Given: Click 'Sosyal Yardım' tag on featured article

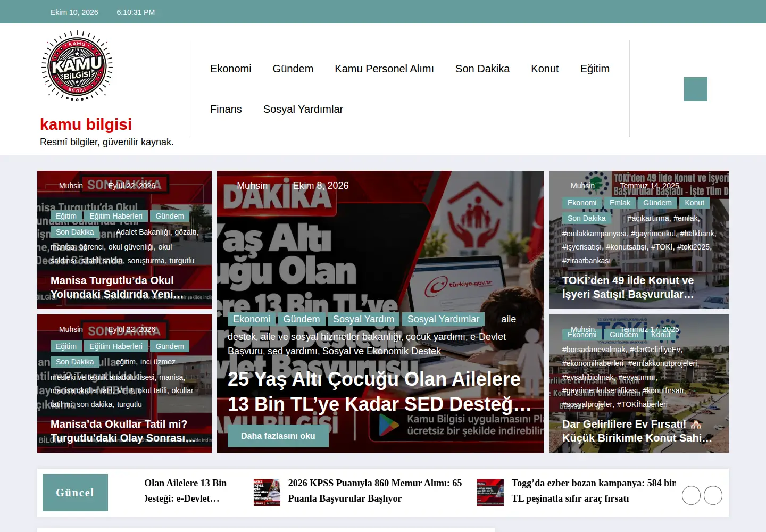Looking at the screenshot, I should [363, 319].
